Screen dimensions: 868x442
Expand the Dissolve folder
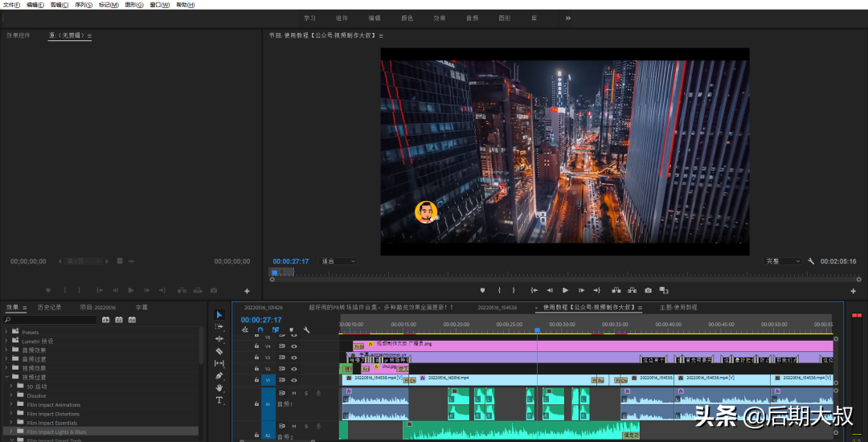11,395
